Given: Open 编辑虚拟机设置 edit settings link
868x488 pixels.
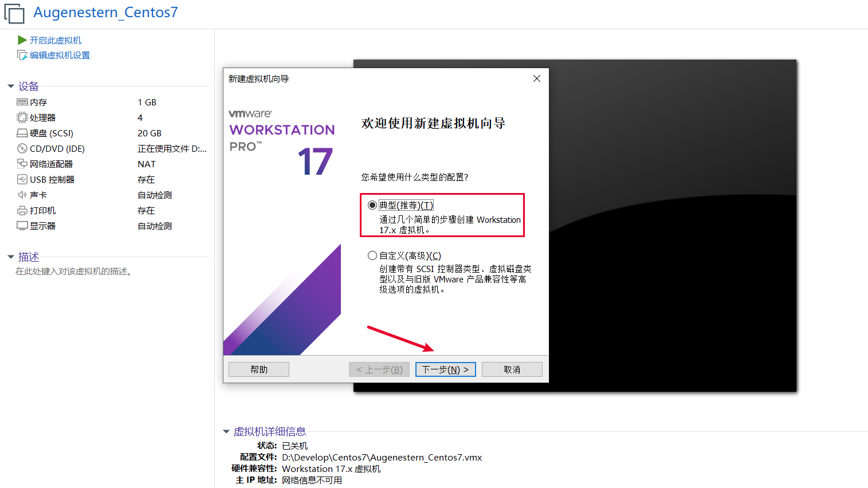Looking at the screenshot, I should click(60, 55).
